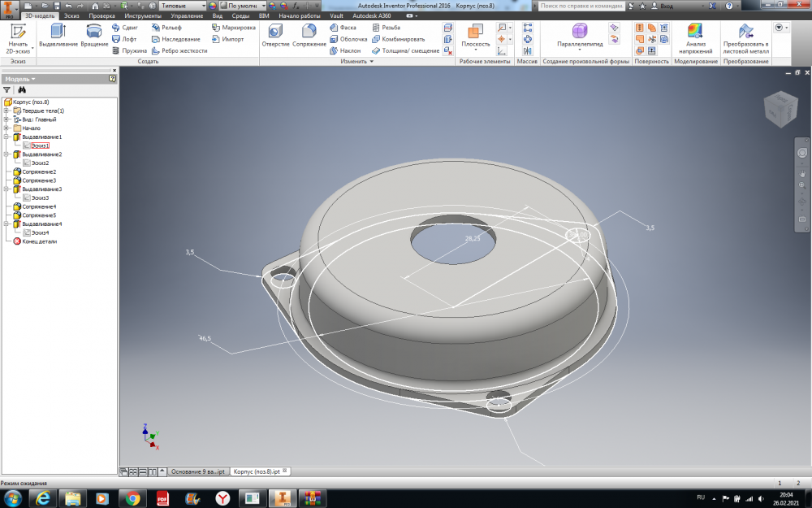Switch to the Эскиз ribbon tab
The image size is (812, 508).
coord(71,15)
